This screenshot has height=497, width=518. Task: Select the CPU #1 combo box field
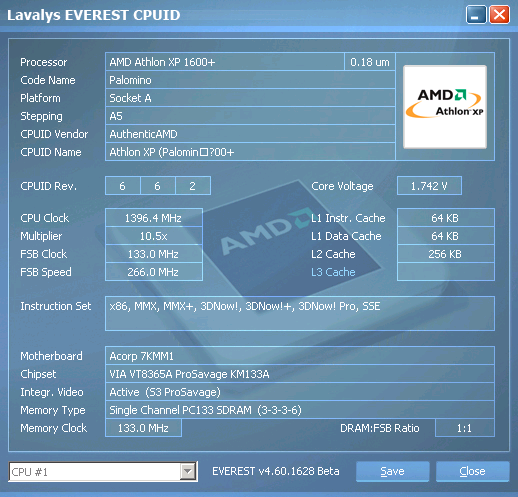pos(103,472)
